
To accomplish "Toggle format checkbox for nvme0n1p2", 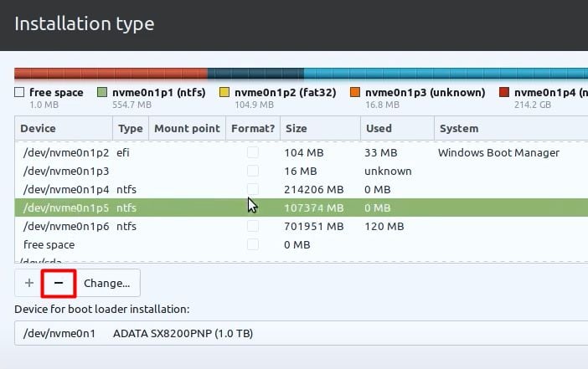I will [x=252, y=153].
